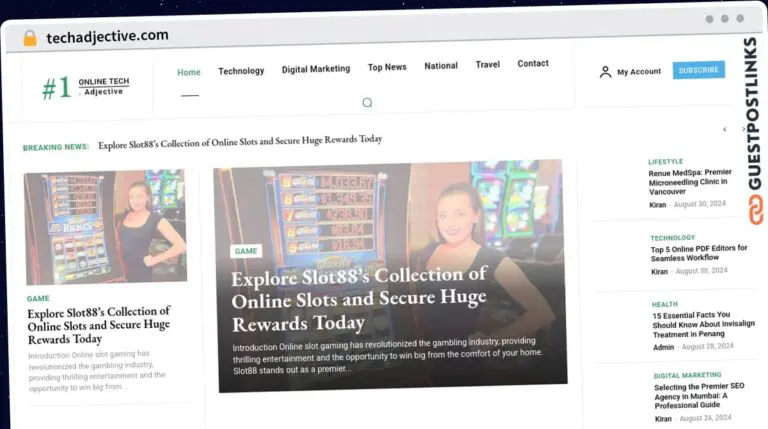Open the search magnifier icon under the menu
Viewport: 768px width, 429px height.
tap(367, 102)
